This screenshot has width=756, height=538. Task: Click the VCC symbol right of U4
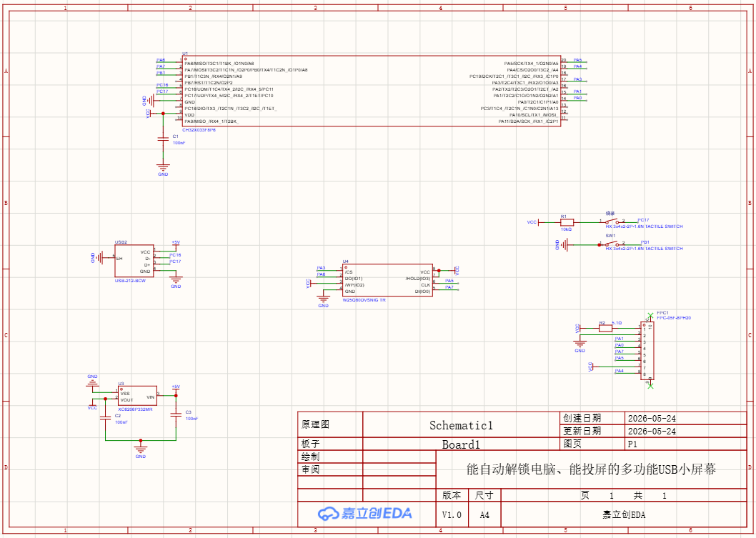click(x=454, y=270)
